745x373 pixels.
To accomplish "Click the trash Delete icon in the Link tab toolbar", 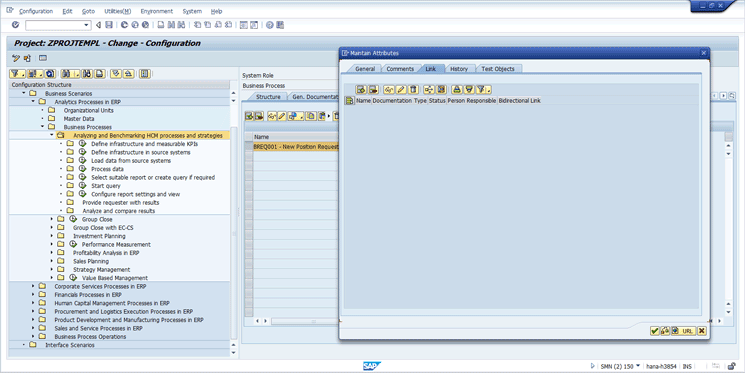I will 413,89.
